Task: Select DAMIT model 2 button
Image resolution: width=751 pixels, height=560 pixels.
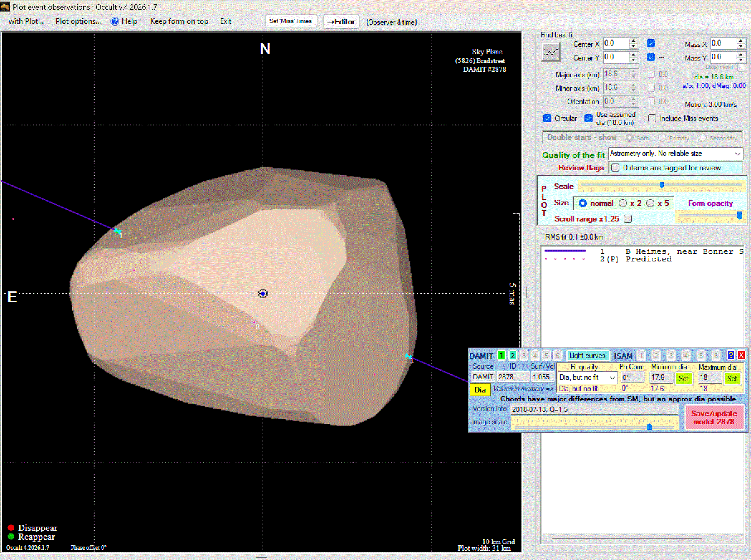Action: tap(512, 355)
